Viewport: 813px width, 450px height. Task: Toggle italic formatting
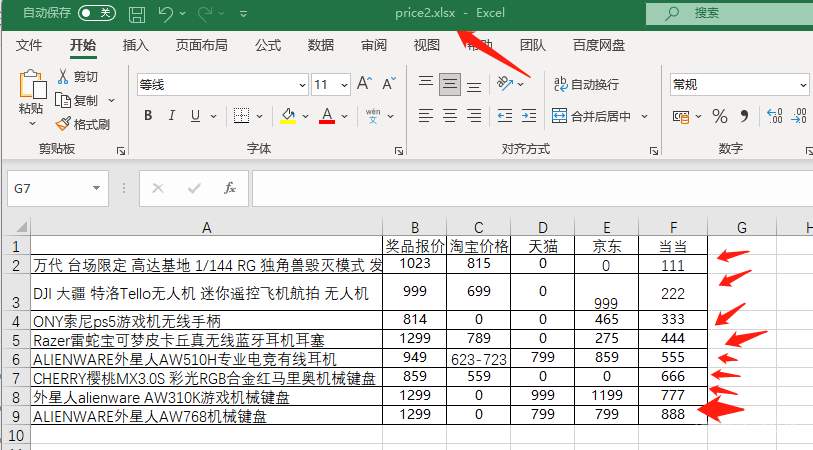[172, 116]
